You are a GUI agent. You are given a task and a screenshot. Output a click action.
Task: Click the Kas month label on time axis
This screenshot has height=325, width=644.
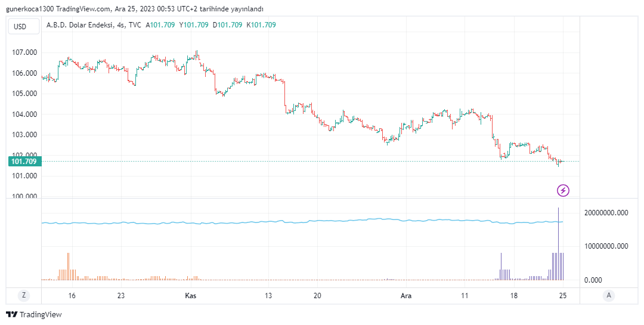pyautogui.click(x=191, y=296)
